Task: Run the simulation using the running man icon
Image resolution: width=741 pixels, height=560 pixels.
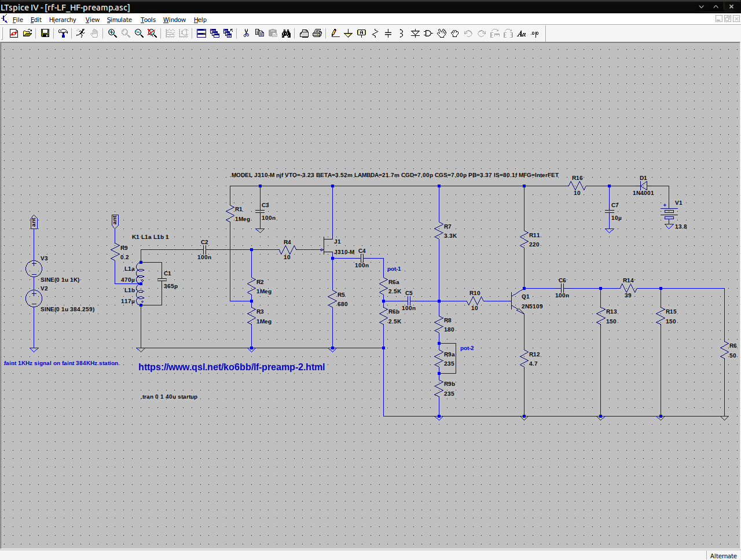Action: (81, 34)
